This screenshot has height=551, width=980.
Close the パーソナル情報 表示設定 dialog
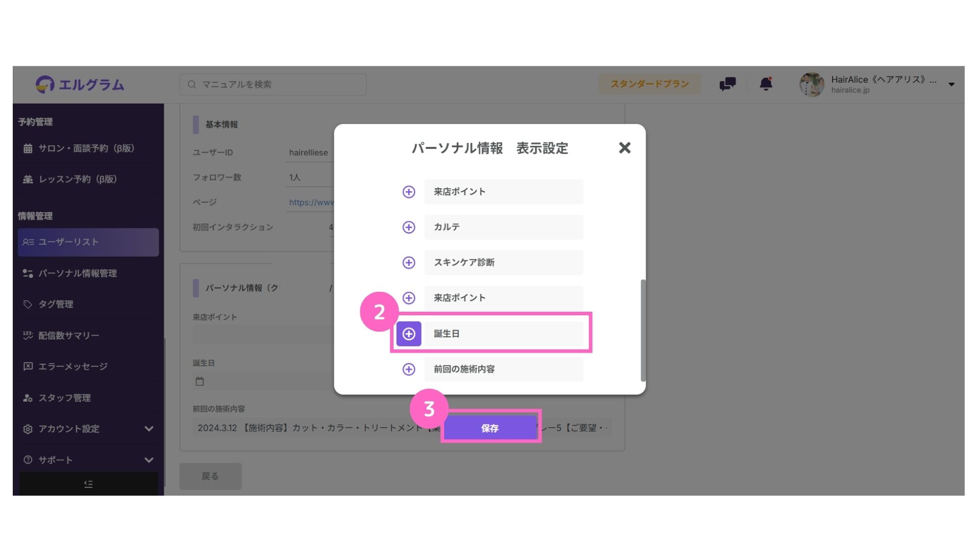(624, 148)
